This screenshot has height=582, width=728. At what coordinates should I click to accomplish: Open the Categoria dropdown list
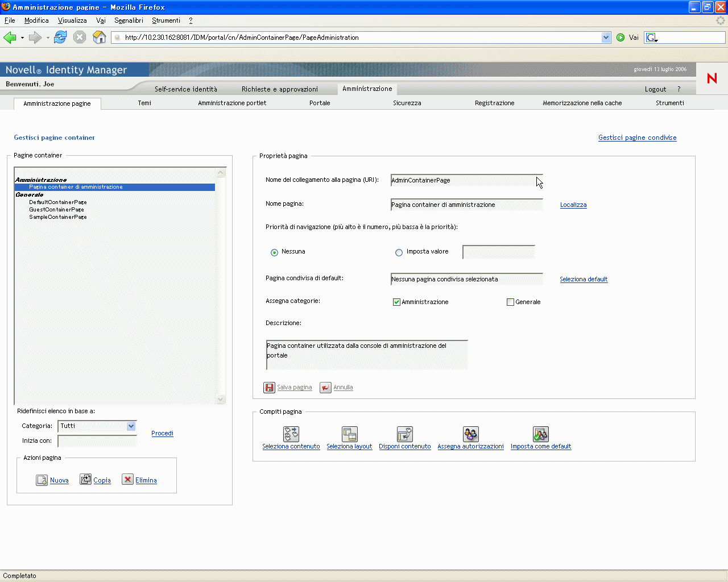pyautogui.click(x=131, y=426)
